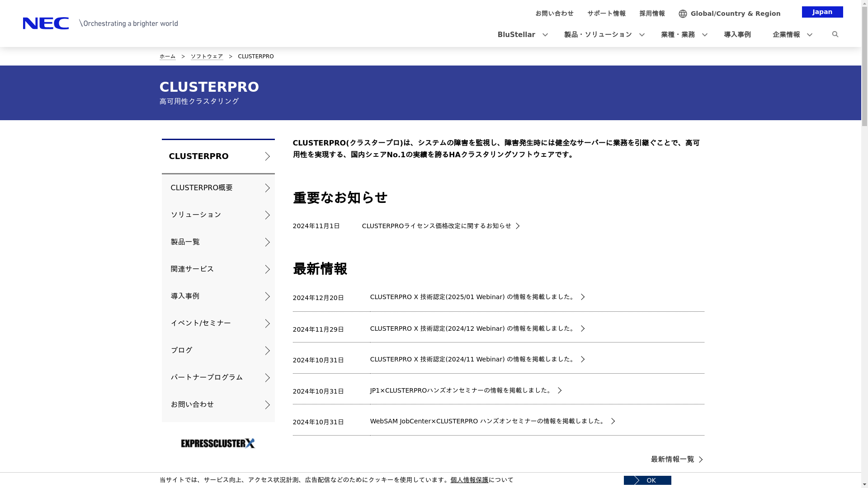Screen dimensions: 868x488
Task: Click chevron beside sidebar お問い合わせ
Action: click(267, 405)
